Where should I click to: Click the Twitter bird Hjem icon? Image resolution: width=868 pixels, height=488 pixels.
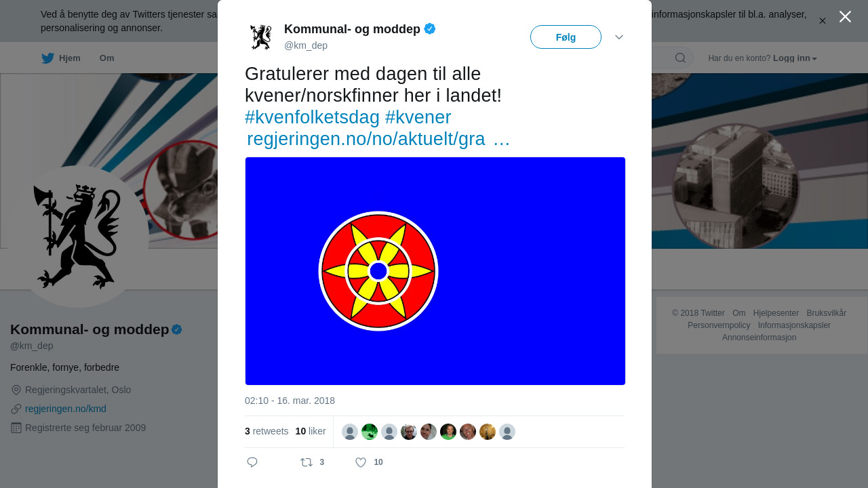click(47, 58)
